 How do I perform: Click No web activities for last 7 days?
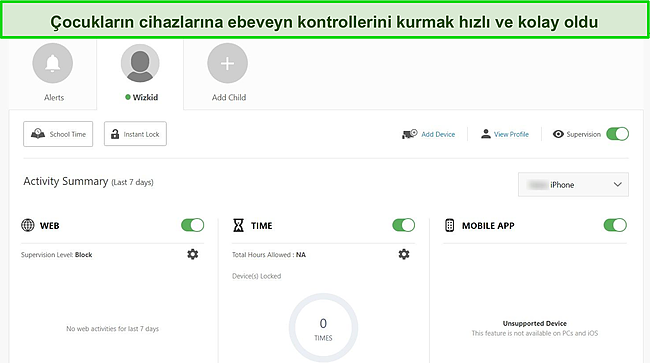[x=112, y=329]
